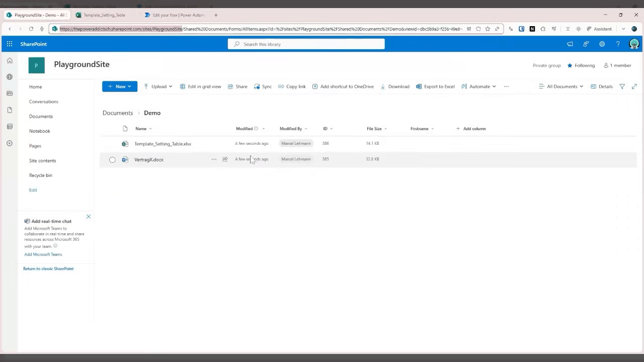Open a new browser tab
644x362 pixels.
pos(216,15)
